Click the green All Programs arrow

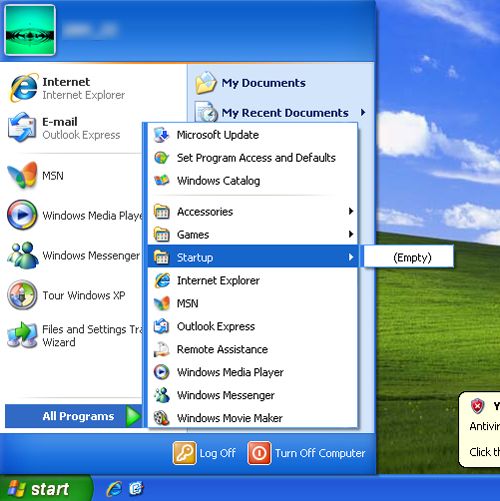134,416
